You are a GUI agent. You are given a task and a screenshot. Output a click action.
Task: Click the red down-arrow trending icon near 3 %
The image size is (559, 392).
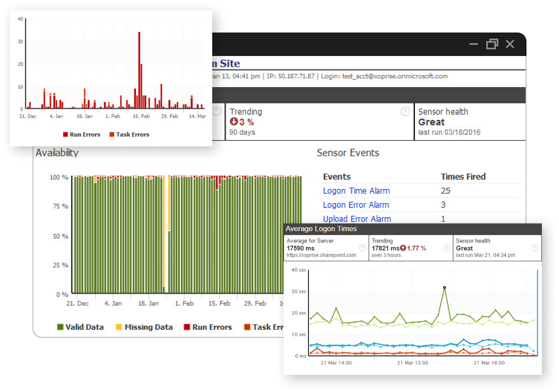[233, 122]
